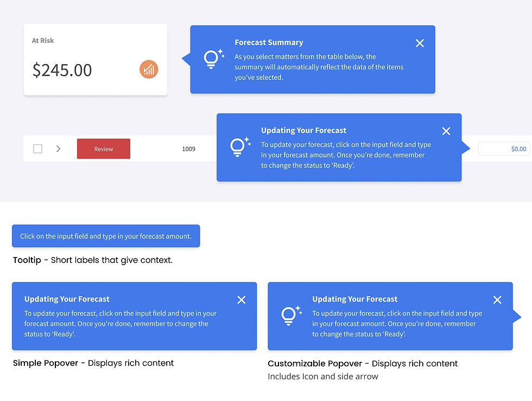
Task: Close the Simple Popover example
Action: pyautogui.click(x=242, y=300)
